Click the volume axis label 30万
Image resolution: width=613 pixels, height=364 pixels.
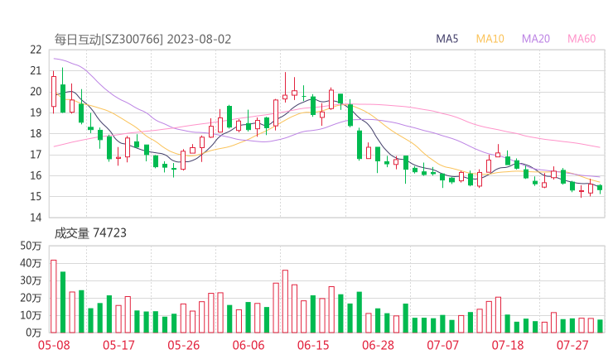31,280
